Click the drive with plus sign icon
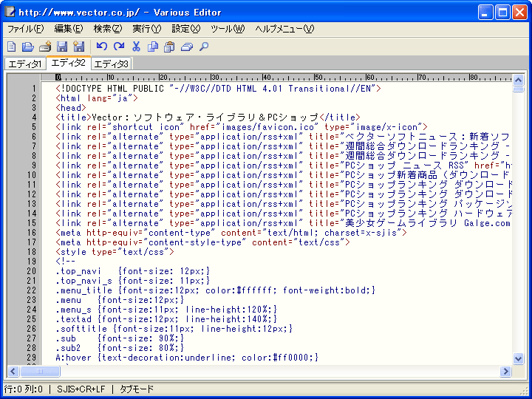Image resolution: width=532 pixels, height=399 pixels. click(x=45, y=47)
